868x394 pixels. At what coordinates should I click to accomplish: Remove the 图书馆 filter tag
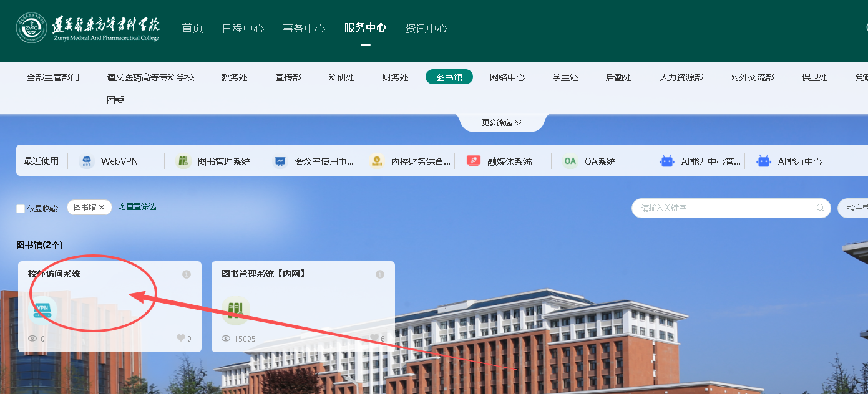pyautogui.click(x=102, y=208)
